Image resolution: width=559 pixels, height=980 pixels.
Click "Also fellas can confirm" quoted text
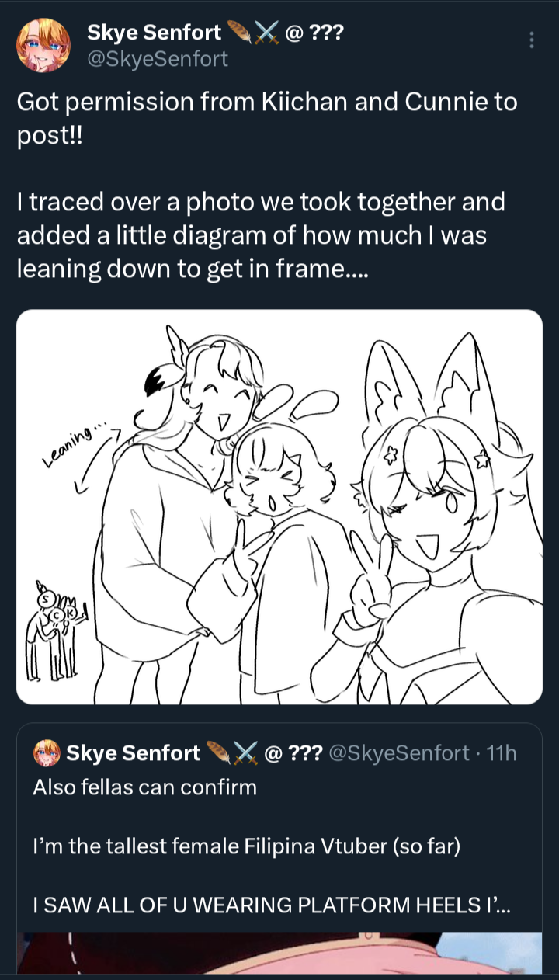click(x=144, y=787)
